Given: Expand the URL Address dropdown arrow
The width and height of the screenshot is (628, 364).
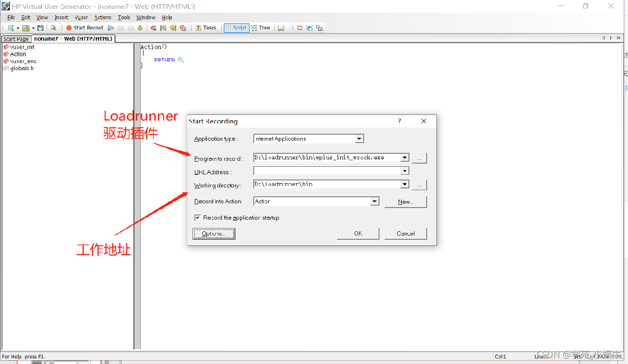Looking at the screenshot, I should point(405,171).
